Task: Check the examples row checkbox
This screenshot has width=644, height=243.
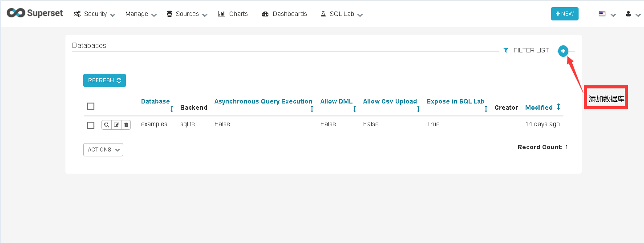Action: pos(91,125)
